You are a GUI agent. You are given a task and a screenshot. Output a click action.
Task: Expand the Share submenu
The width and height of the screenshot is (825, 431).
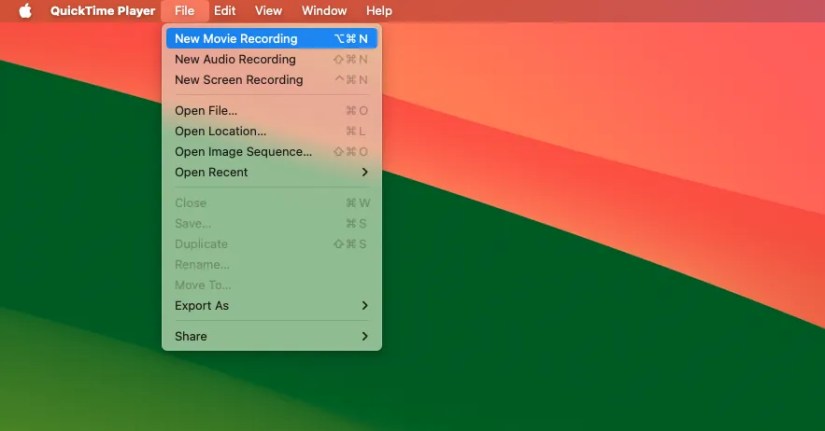tap(271, 336)
